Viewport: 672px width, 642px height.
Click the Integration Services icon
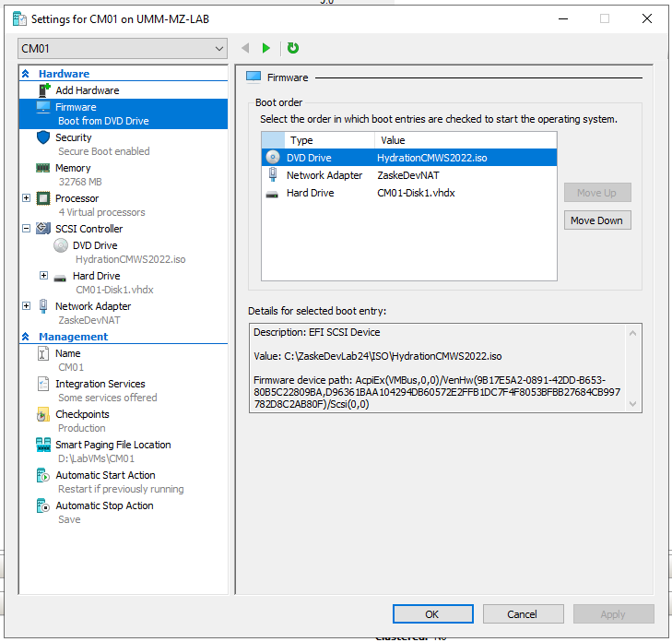pos(43,384)
